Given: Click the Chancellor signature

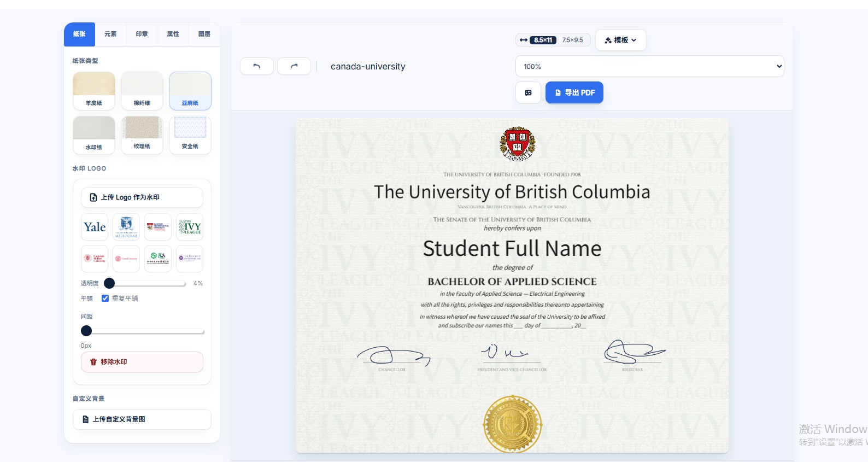Looking at the screenshot, I should tap(393, 355).
